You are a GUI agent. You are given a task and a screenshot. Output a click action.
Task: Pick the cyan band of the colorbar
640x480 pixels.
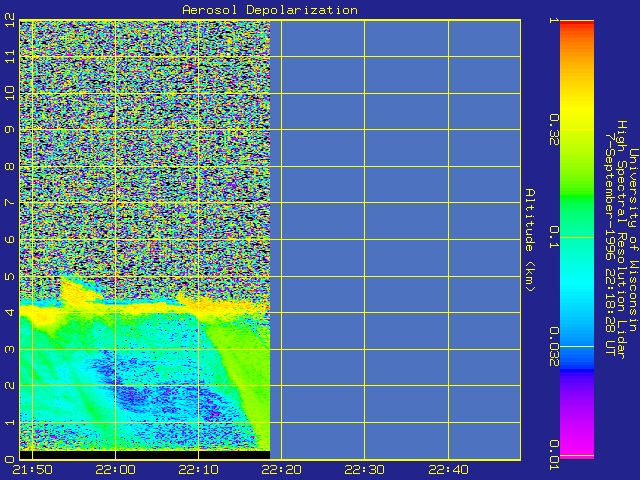[577, 286]
